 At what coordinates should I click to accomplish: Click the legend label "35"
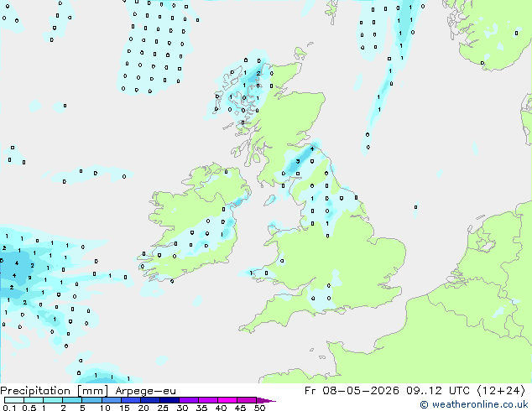pyautogui.click(x=201, y=408)
